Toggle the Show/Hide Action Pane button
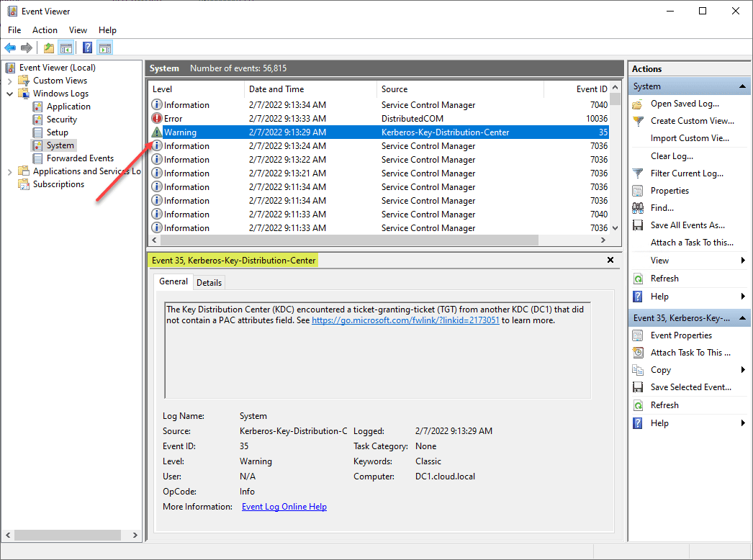This screenshot has width=753, height=560. [x=105, y=48]
